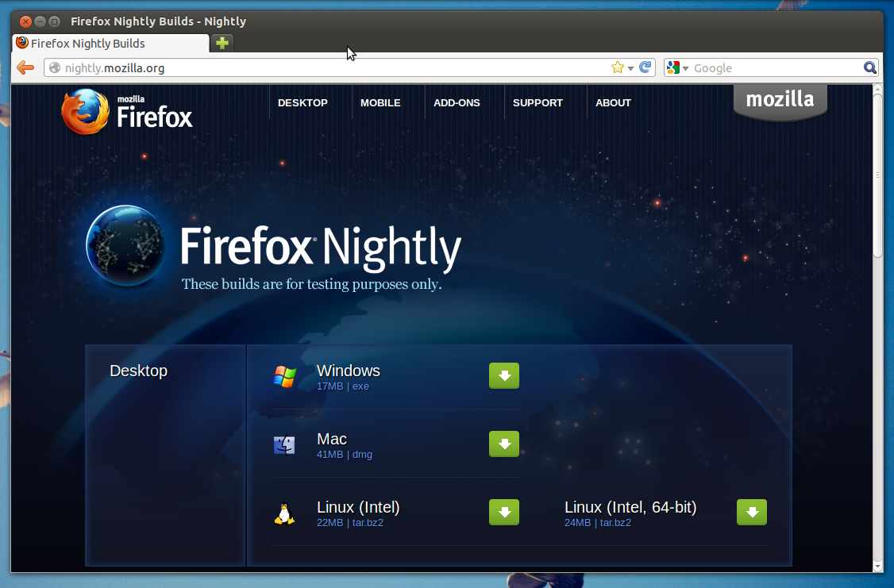
Task: Open the MOBILE navigation menu
Action: [380, 102]
